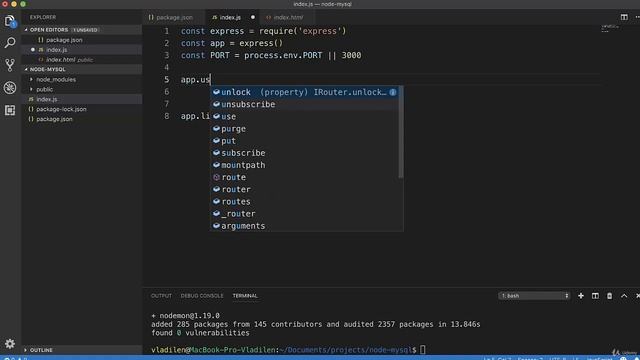The image size is (640, 360).
Task: Click the autocomplete list scrollbar
Action: pos(401,132)
